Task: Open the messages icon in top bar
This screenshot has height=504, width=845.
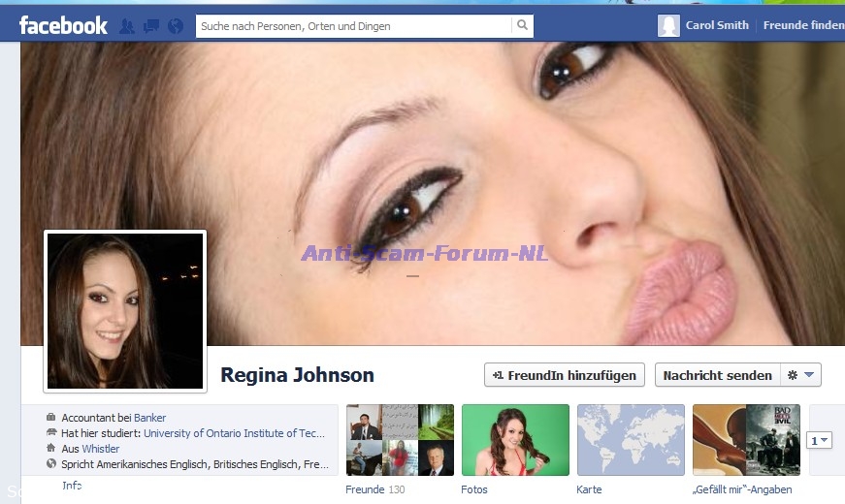Action: tap(151, 26)
